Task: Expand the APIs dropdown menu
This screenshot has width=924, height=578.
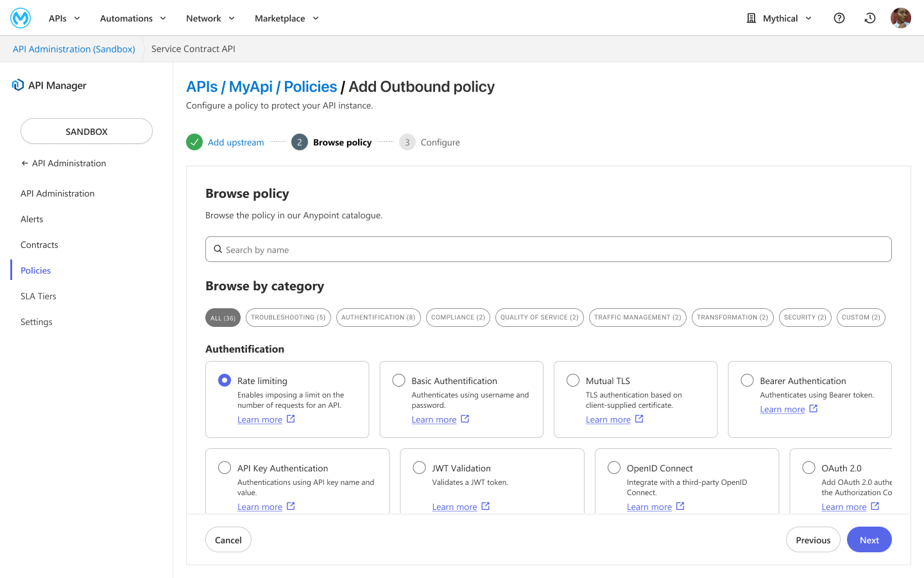Action: pyautogui.click(x=64, y=18)
